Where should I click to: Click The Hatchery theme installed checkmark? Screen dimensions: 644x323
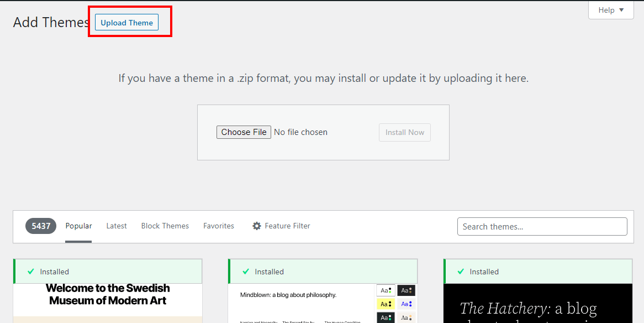pyautogui.click(x=460, y=272)
